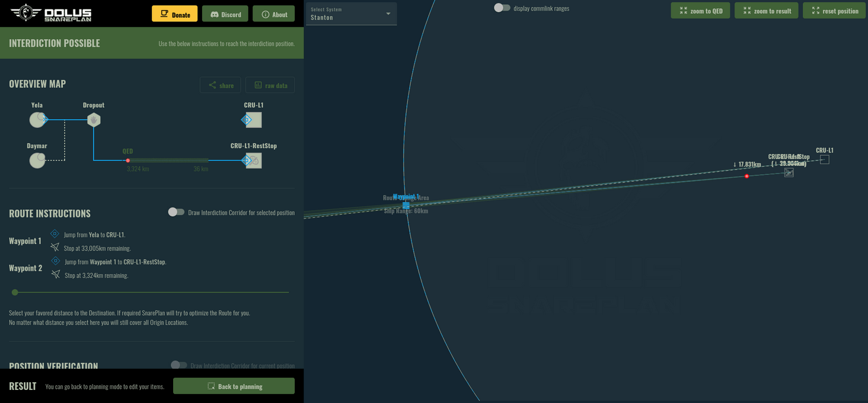Screen dimensions: 868x403
Task: Click the red QED marker on the map
Action: pyautogui.click(x=746, y=176)
